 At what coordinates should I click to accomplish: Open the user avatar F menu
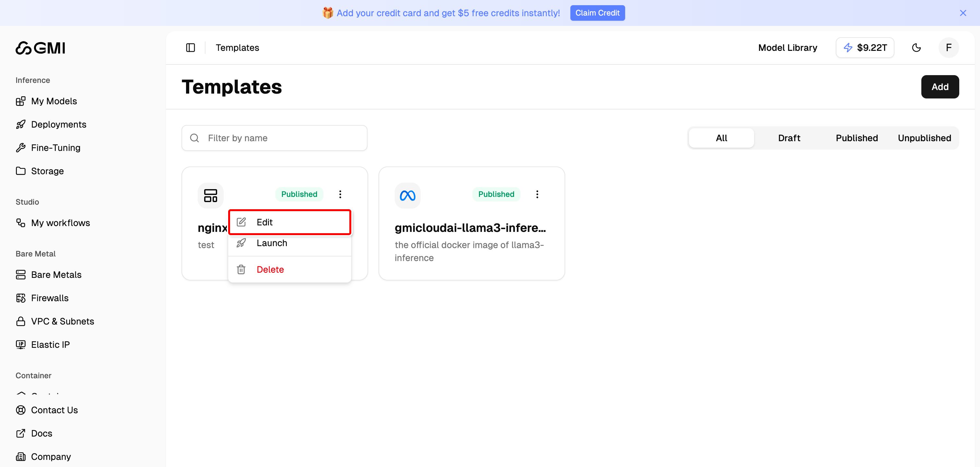click(x=948, y=48)
